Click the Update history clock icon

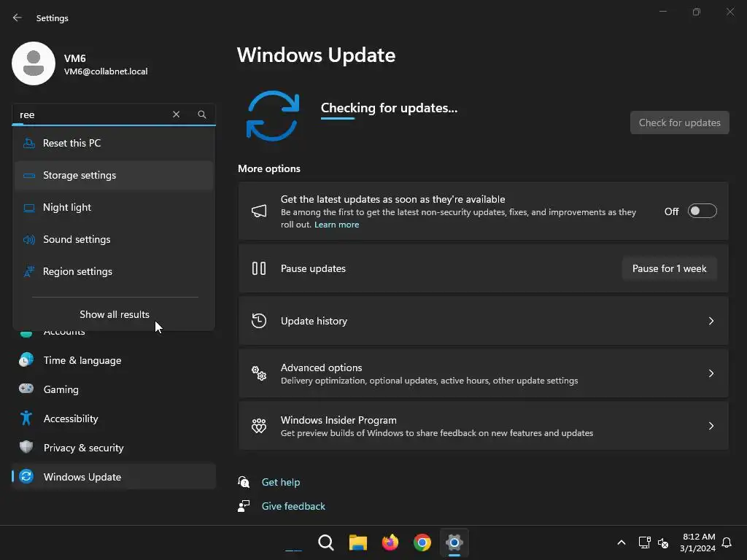tap(259, 321)
